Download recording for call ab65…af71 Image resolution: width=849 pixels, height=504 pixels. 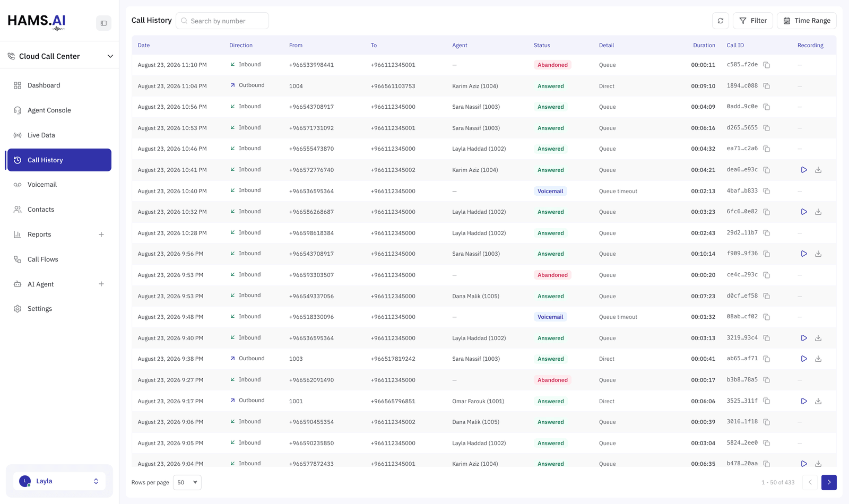(x=818, y=359)
